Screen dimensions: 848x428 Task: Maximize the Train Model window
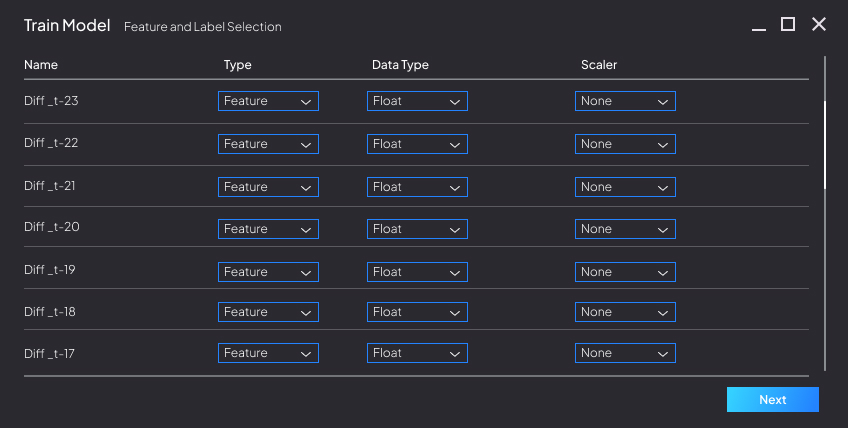(x=788, y=24)
